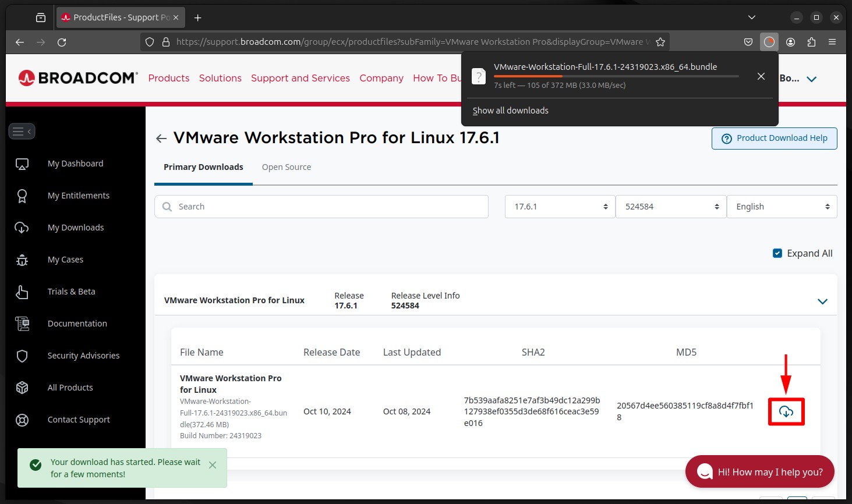Open the 524584 release dropdown

pos(671,207)
